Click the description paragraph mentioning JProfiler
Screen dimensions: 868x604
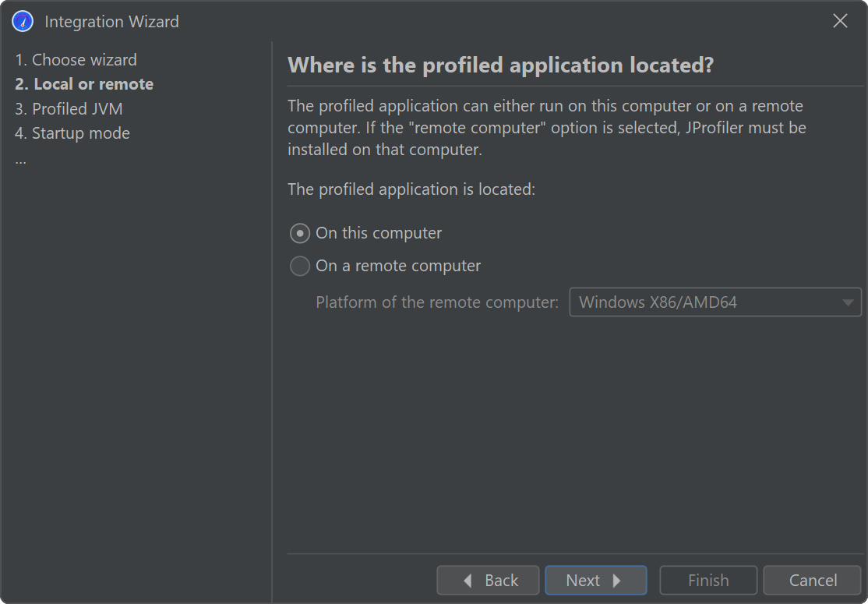(545, 127)
